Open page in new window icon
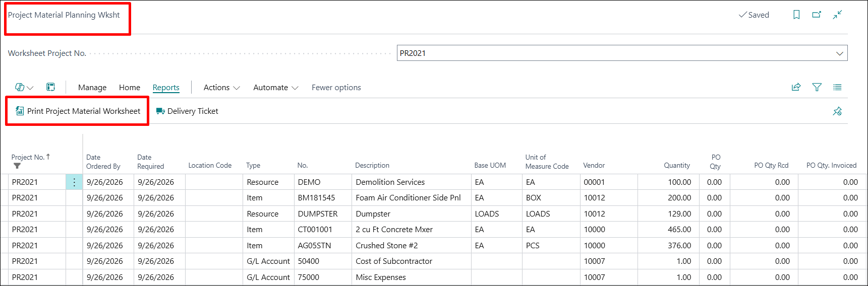This screenshot has height=286, width=868. (817, 15)
